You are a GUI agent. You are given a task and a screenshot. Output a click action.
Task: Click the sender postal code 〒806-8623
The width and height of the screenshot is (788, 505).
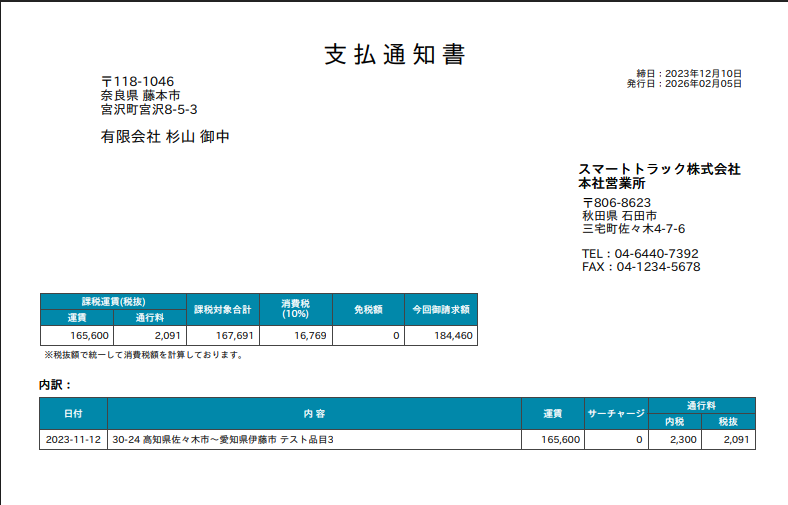[x=616, y=202]
